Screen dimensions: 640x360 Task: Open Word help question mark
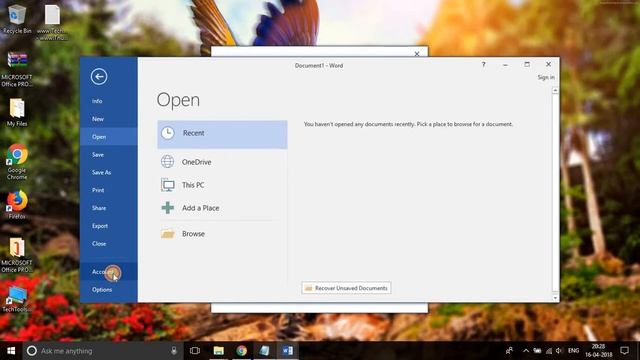(x=483, y=64)
